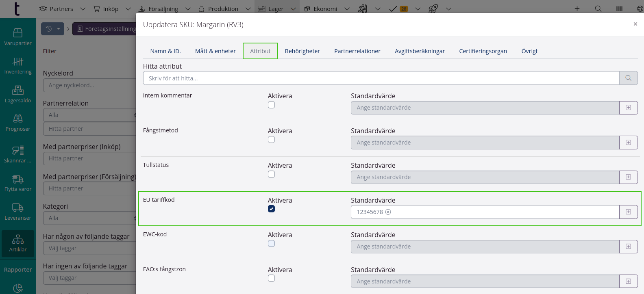This screenshot has height=294, width=644.
Task: Open the Flytta varor sidebar item
Action: coord(18,183)
